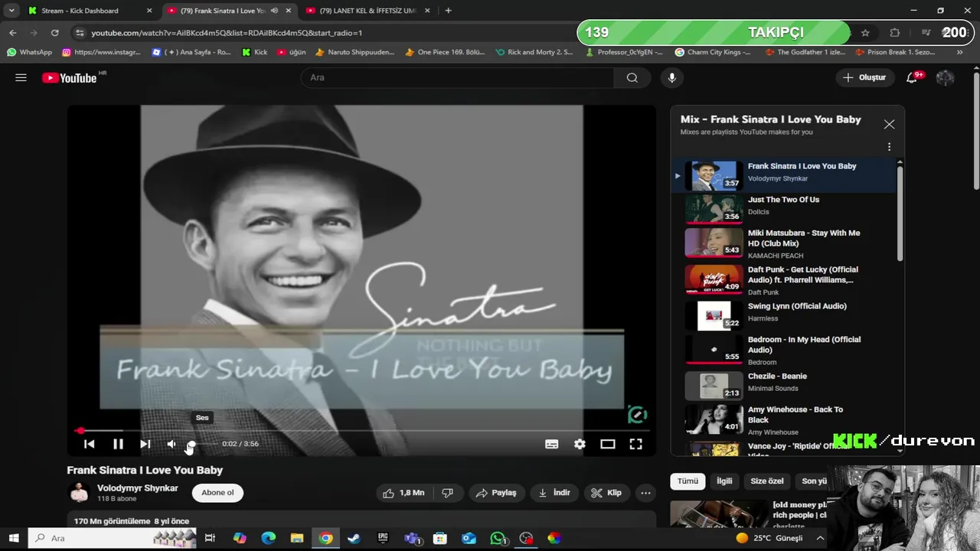Open the player settings gear
Viewport: 980px width, 551px height.
580,444
